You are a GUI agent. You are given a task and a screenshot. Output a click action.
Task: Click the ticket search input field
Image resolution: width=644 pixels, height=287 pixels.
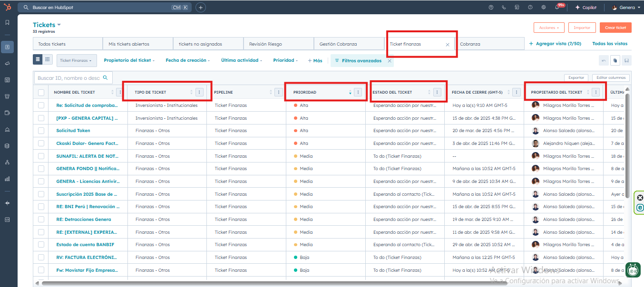68,78
